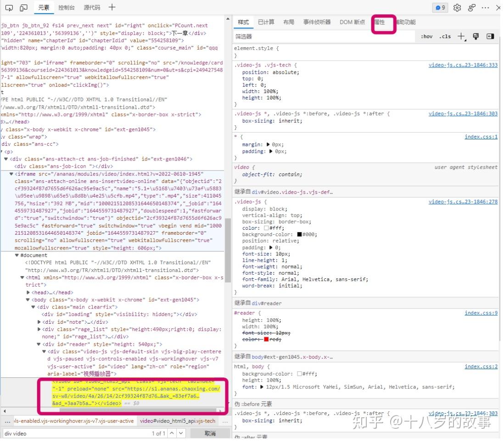Open video-js.cs…23-1846:333 source link
The width and height of the screenshot is (504, 443).
463,65
